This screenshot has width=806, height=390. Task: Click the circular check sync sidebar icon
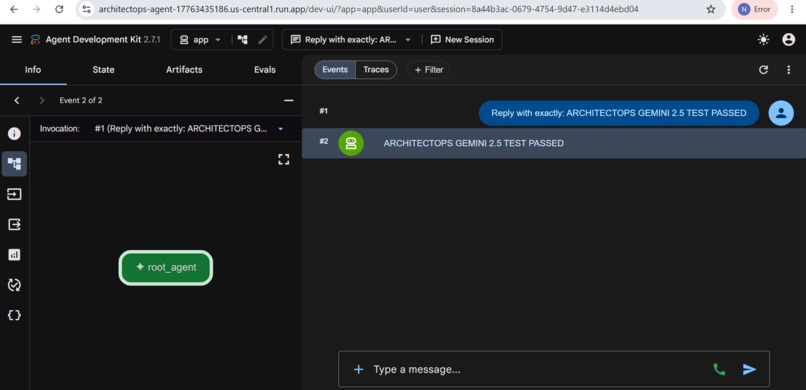[x=14, y=285]
